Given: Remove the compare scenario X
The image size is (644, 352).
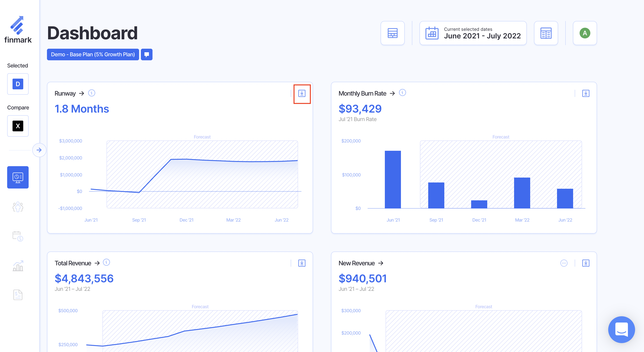Looking at the screenshot, I should point(18,126).
